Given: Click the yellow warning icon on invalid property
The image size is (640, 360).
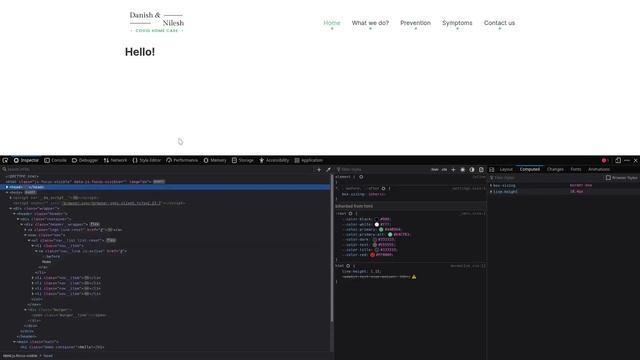Looking at the screenshot, I should coord(414,277).
